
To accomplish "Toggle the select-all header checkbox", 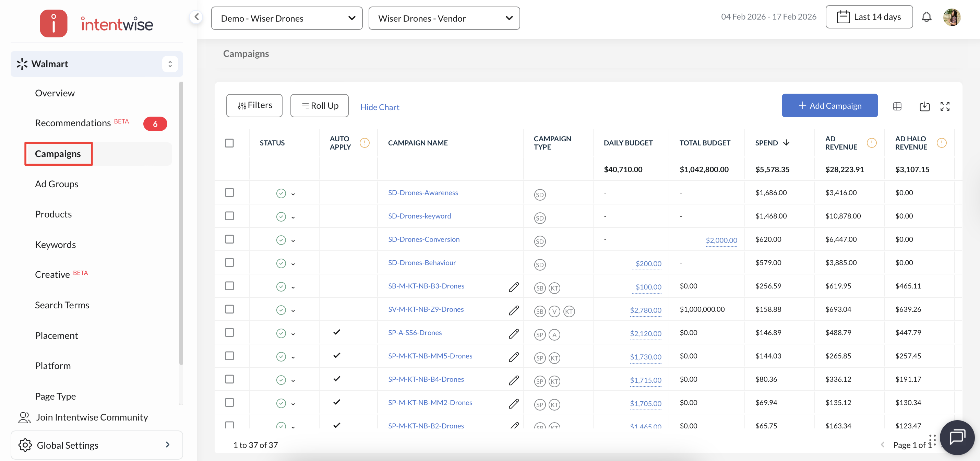I will coord(229,143).
